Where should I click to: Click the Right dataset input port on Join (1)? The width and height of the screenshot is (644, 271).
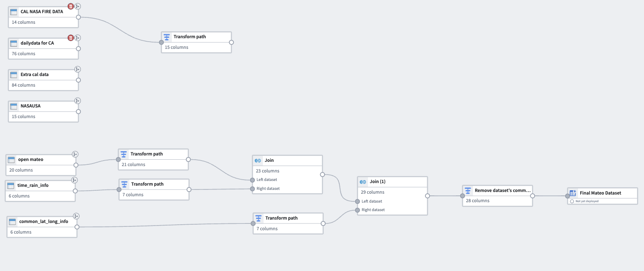(357, 210)
